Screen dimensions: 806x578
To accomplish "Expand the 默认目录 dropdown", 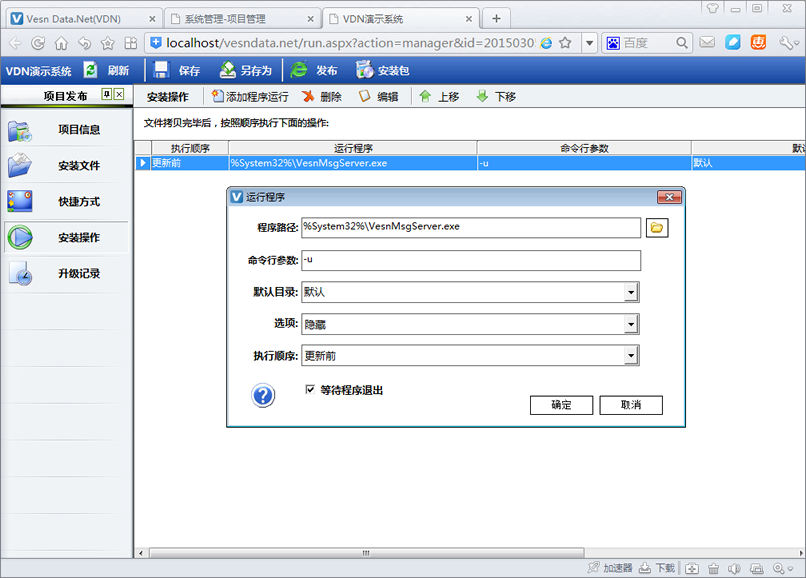I will (x=630, y=292).
